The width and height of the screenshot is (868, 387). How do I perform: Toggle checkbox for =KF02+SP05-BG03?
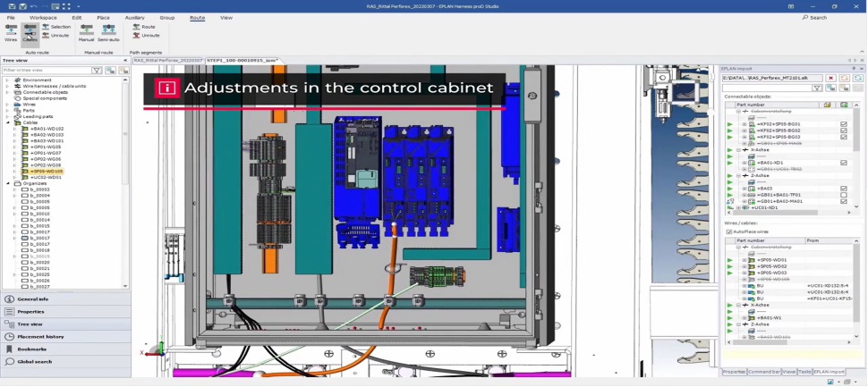844,137
